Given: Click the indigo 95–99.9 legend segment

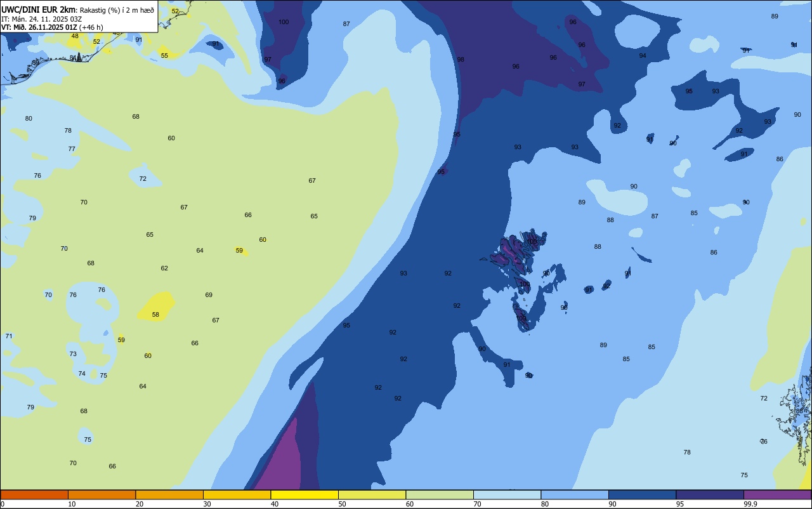Looking at the screenshot, I should coord(710,494).
